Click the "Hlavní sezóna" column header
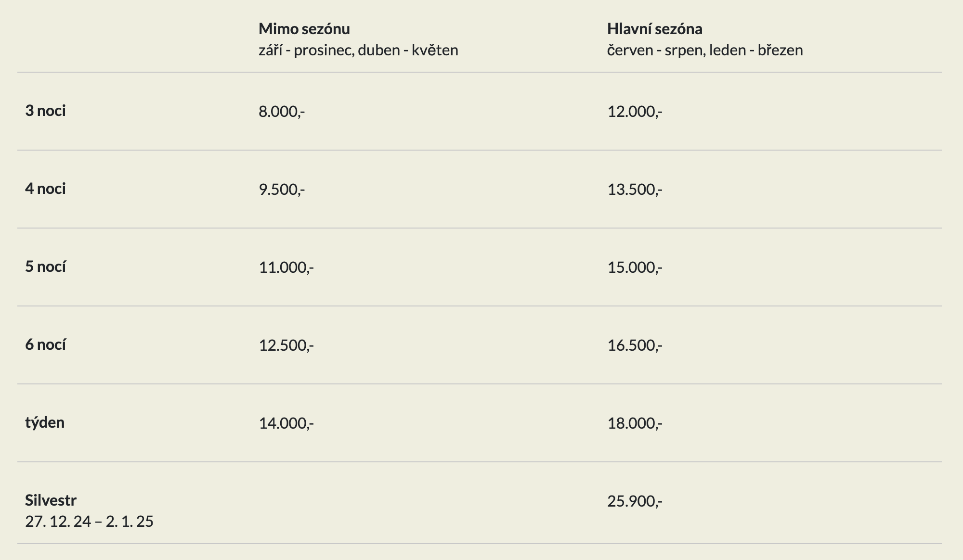963x560 pixels. [654, 29]
